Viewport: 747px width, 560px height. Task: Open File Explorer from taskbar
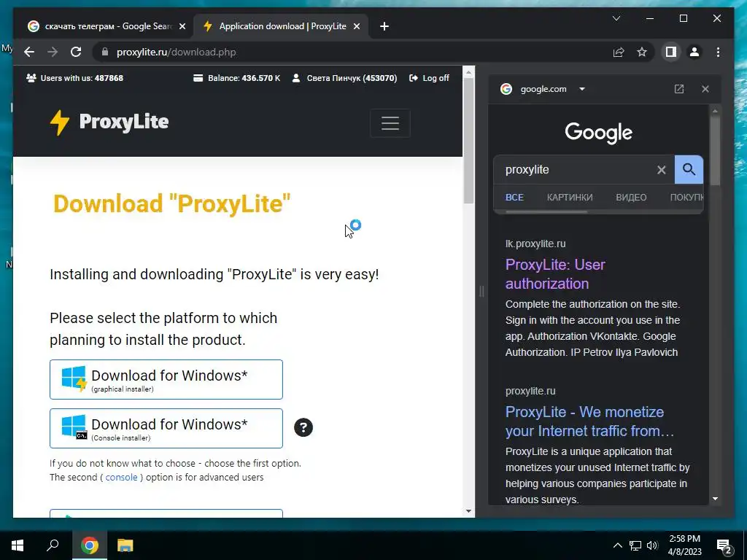click(125, 545)
